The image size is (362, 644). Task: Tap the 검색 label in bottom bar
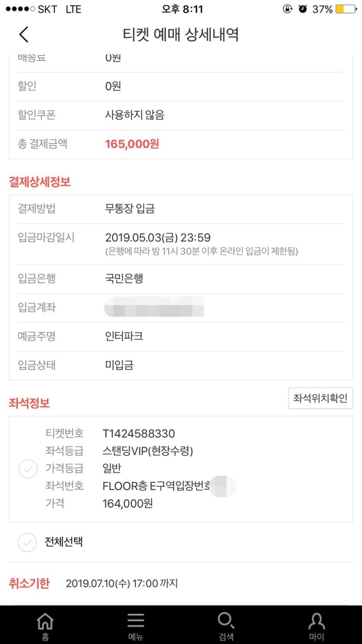click(x=226, y=636)
